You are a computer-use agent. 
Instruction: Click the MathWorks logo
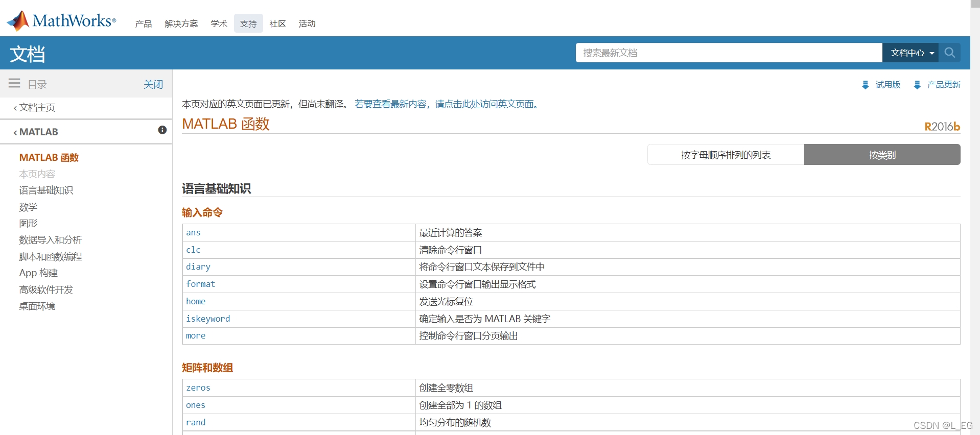(61, 21)
